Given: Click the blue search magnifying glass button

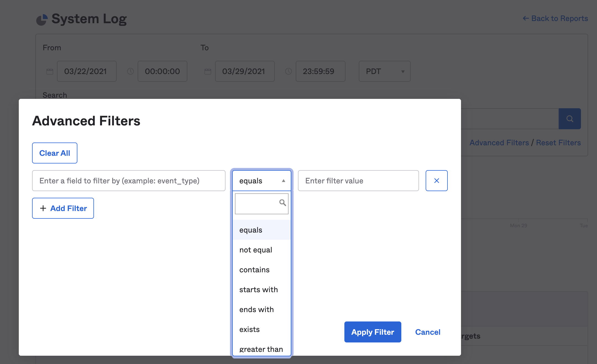Looking at the screenshot, I should point(570,118).
